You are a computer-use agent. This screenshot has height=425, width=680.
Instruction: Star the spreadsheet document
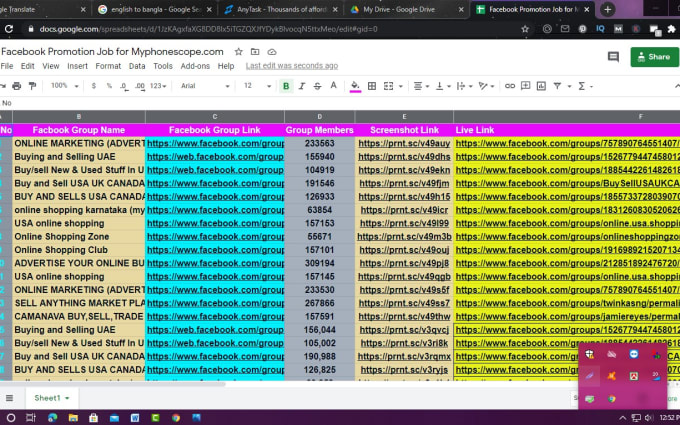pos(238,52)
